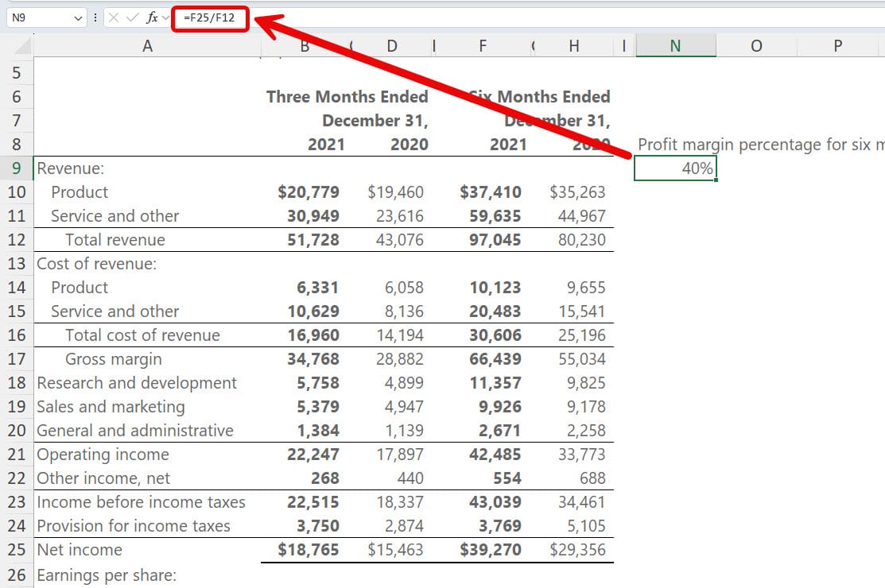Click six-month 2021 total revenue 97,045
Image resolution: width=885 pixels, height=588 pixels.
(495, 240)
